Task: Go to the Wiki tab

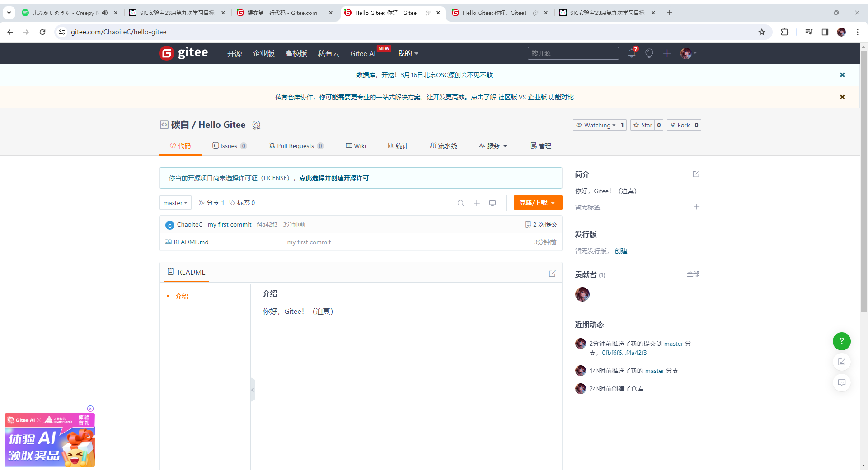Action: click(356, 146)
